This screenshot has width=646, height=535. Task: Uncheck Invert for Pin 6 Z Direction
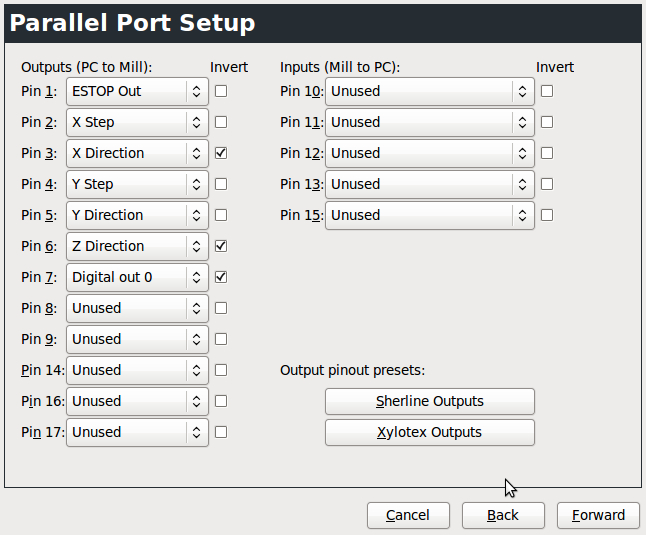pyautogui.click(x=221, y=246)
